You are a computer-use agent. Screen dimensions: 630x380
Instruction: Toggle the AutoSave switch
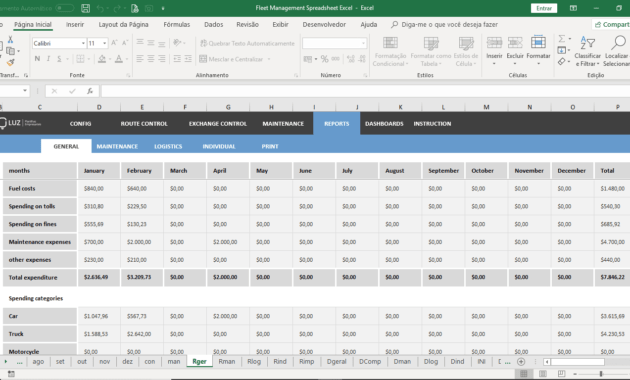coord(64,8)
